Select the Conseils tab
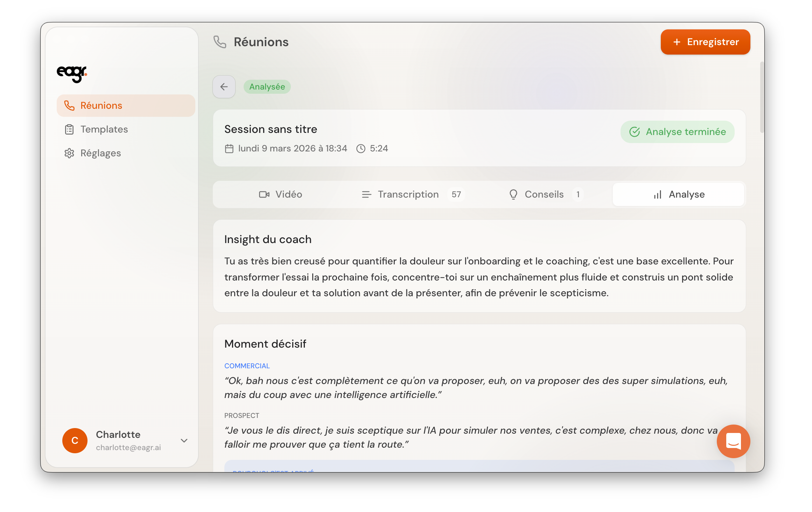The height and width of the screenshot is (512, 812). coord(544,194)
